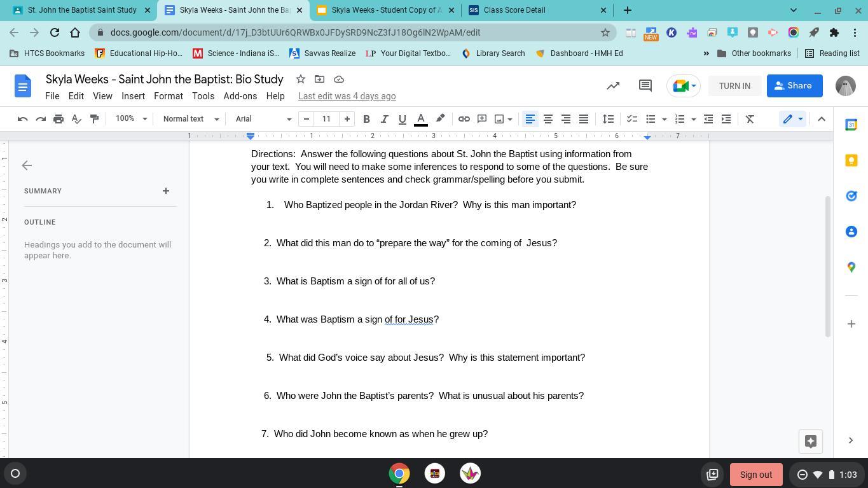Open the Insert menu
This screenshot has width=868, height=488.
tap(133, 96)
